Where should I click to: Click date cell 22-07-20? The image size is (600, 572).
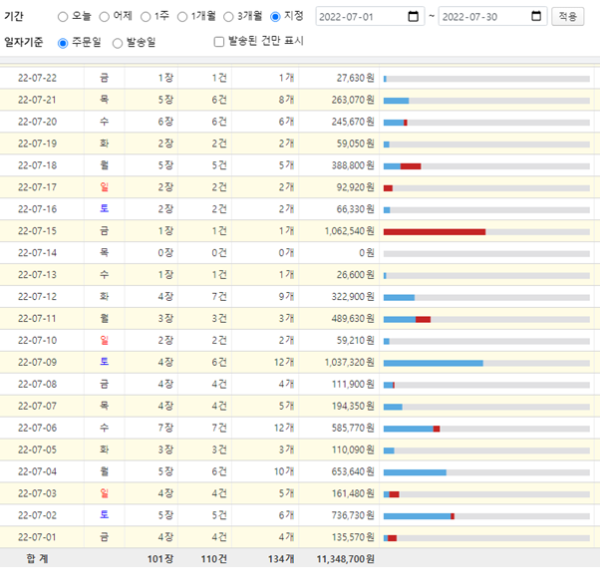tap(37, 122)
